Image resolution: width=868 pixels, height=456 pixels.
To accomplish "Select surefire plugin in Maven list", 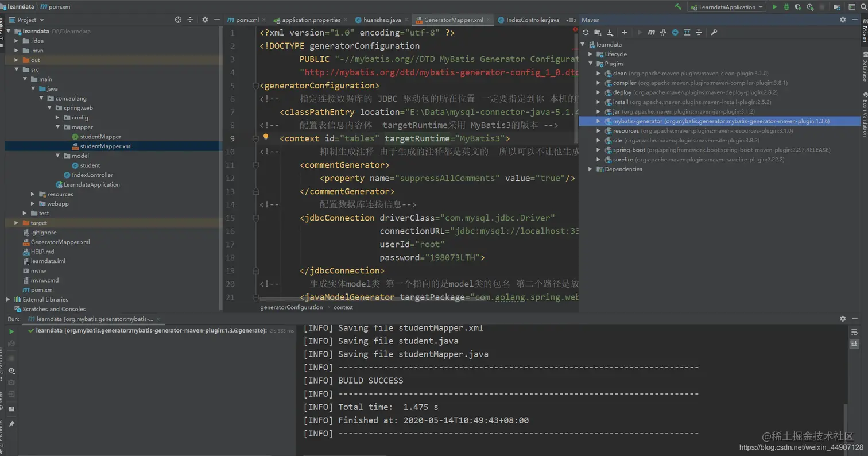I will pyautogui.click(x=695, y=159).
